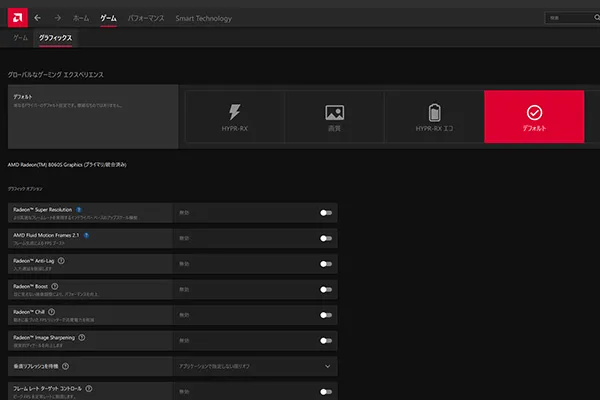Expand the 垂直リフレッシュを待機 dropdown
Screen dimensions: 600x400
327,367
